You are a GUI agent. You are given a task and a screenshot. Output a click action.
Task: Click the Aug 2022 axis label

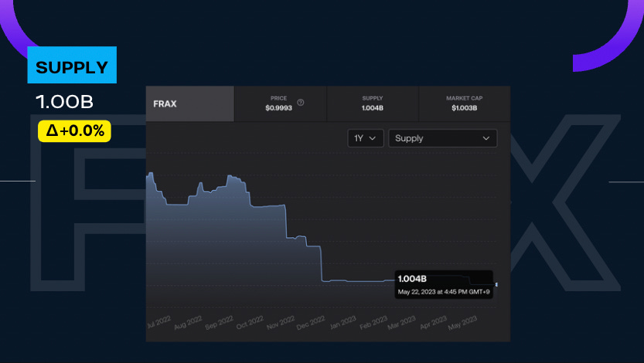(x=188, y=322)
